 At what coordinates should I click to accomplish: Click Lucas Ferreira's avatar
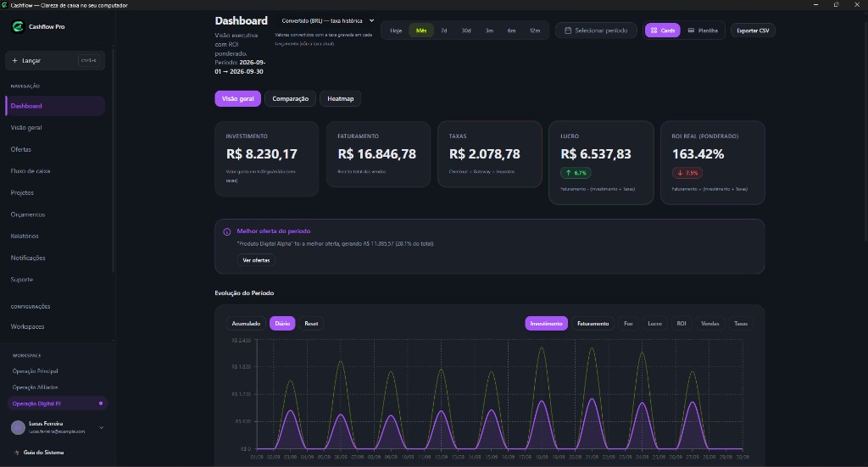(x=19, y=427)
